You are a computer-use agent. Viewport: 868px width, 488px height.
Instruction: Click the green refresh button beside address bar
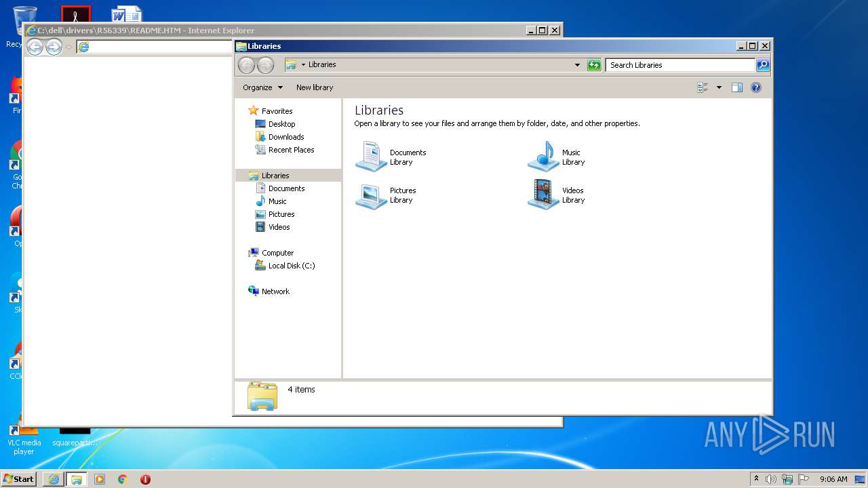click(x=594, y=65)
